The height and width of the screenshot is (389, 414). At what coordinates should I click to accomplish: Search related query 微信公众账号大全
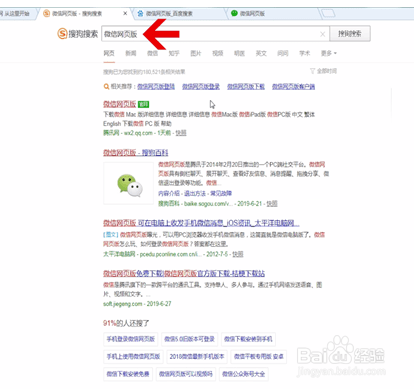pos(244,374)
